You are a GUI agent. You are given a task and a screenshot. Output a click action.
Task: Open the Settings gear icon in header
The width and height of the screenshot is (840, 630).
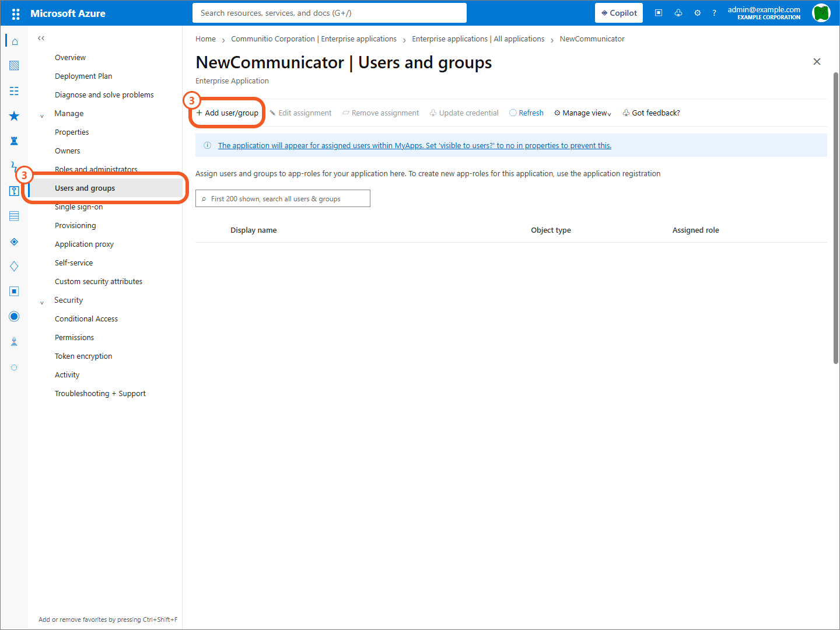(698, 13)
